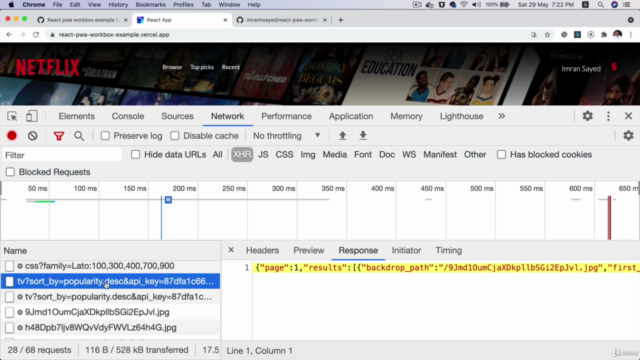Check Hide data URLs
This screenshot has width=640, height=360.
(x=136, y=154)
